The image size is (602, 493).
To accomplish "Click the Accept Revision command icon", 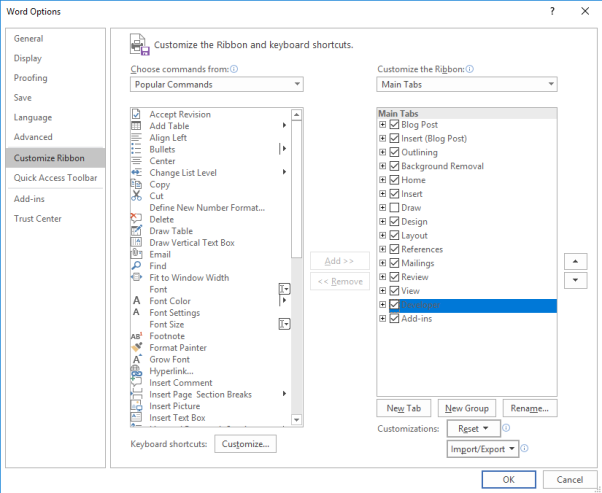I will [x=136, y=114].
